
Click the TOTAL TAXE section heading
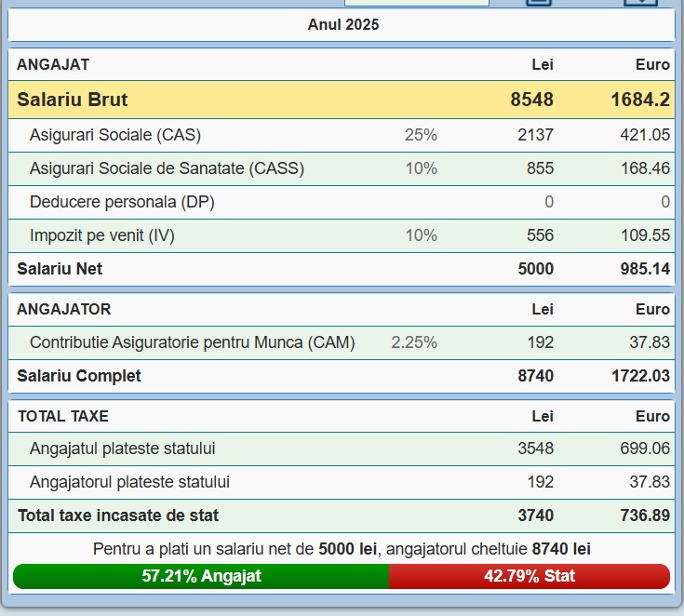click(63, 416)
